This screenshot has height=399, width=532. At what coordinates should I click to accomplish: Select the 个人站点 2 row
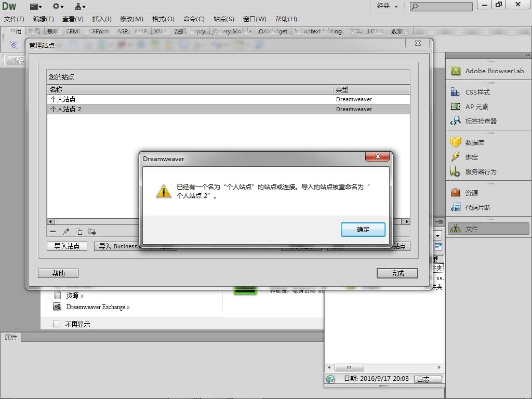coord(229,109)
